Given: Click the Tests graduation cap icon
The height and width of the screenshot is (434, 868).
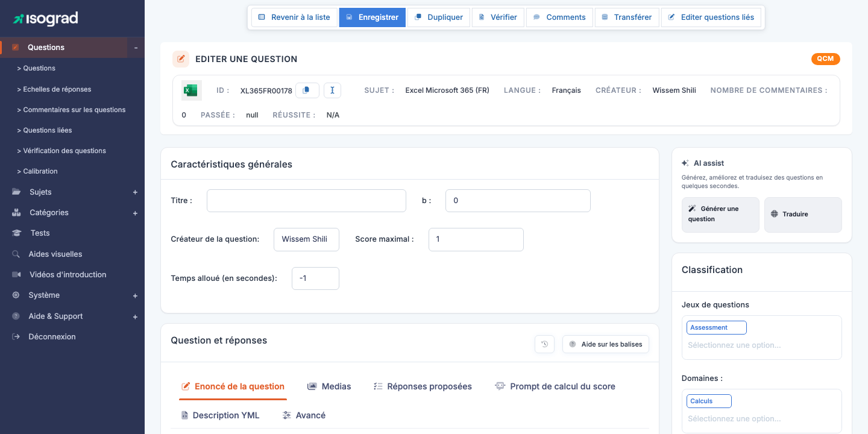Looking at the screenshot, I should pyautogui.click(x=17, y=233).
